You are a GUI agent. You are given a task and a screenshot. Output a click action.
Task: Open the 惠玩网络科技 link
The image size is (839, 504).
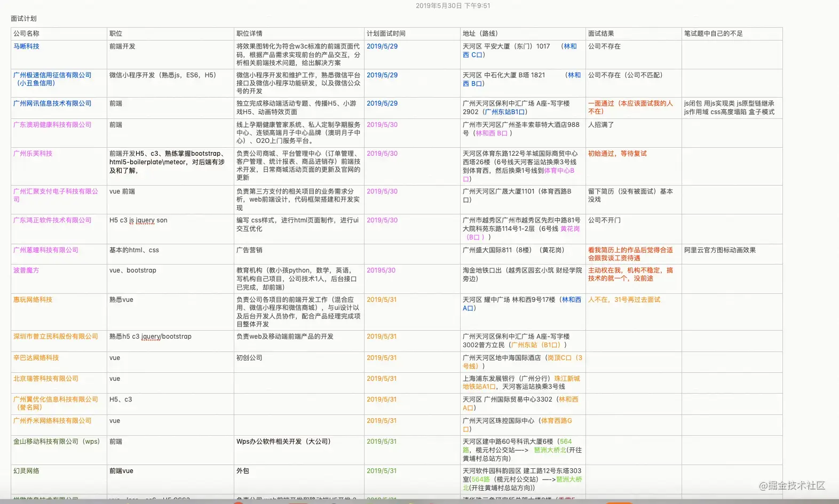33,300
